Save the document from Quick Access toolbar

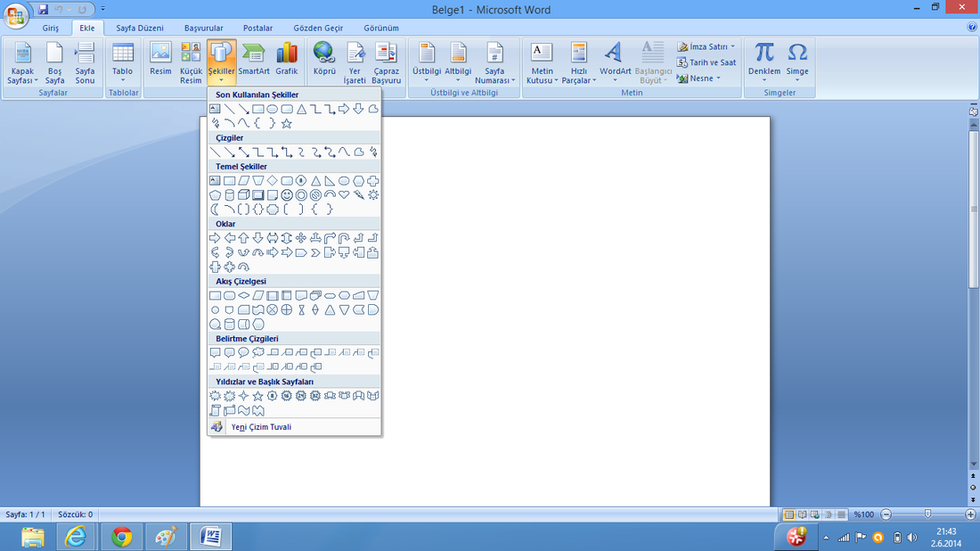click(43, 10)
